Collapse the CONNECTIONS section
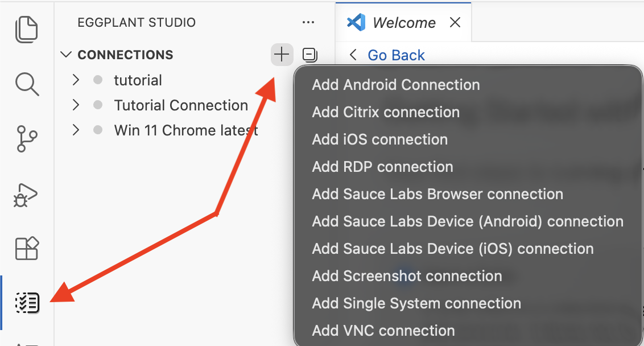The image size is (644, 346). point(65,55)
